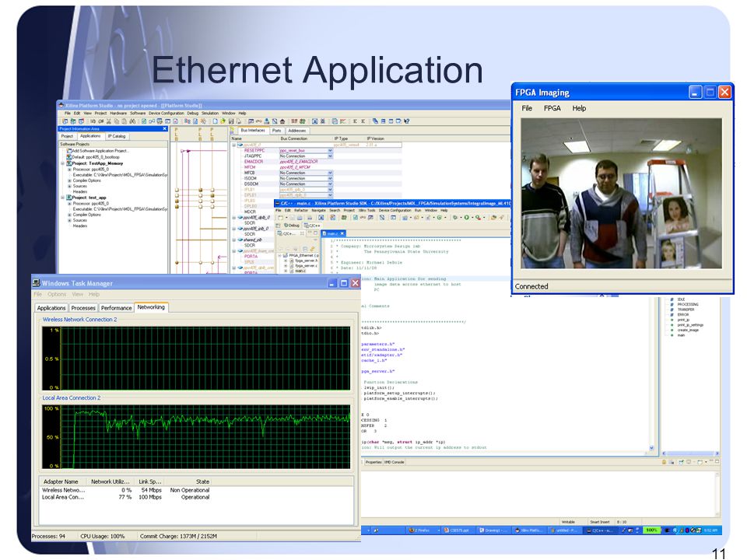Image resolution: width=747 pixels, height=560 pixels.
Task: Switch to Addresses tab in Platform Studio
Action: [296, 131]
